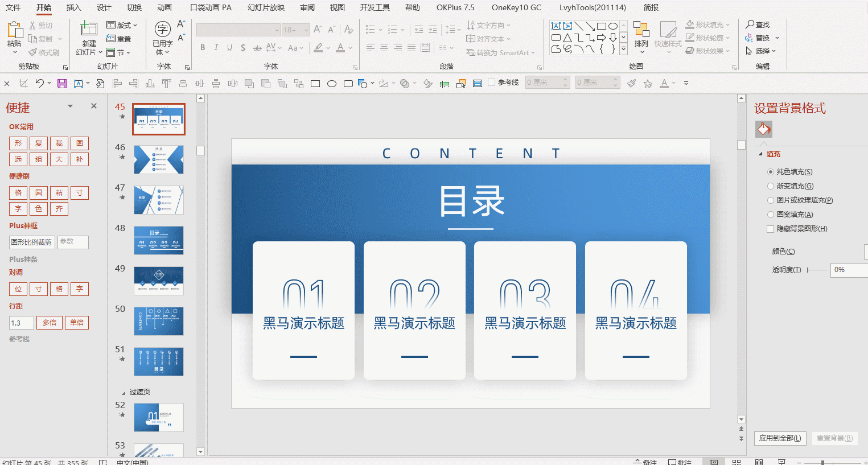The height and width of the screenshot is (465, 868).
Task: Check Hide background graphics (隐藏背景图形)
Action: (771, 229)
